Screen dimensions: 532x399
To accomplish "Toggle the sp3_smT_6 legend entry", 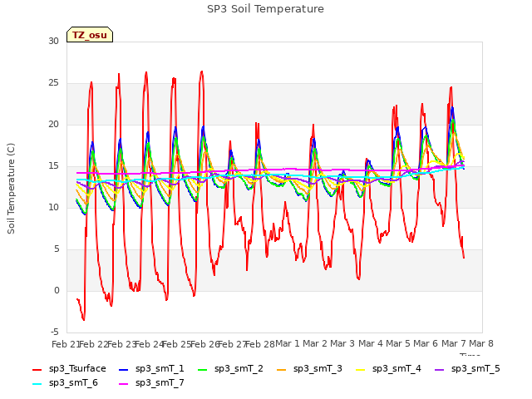I will click(x=65, y=383).
